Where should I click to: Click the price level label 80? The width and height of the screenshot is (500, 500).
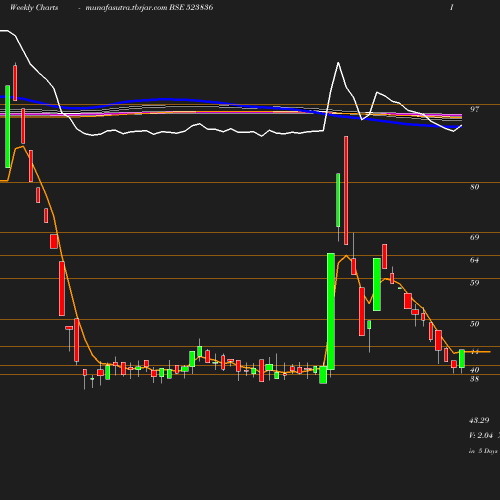tap(474, 187)
